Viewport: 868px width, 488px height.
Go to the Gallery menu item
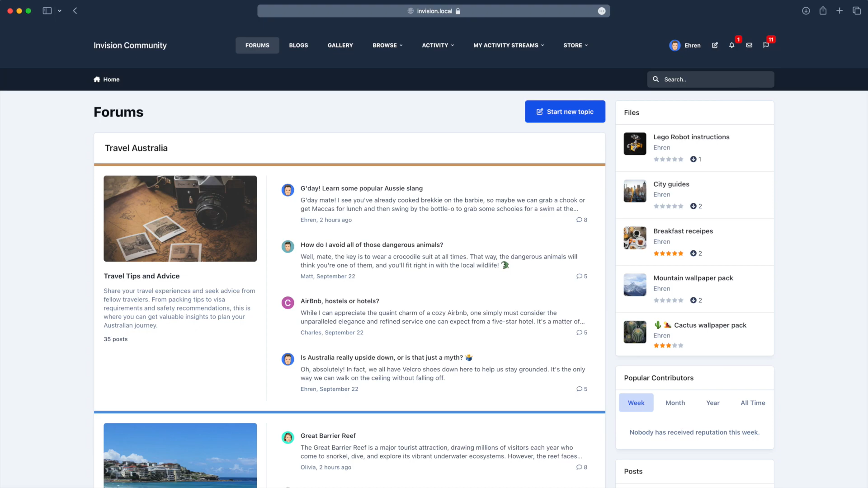point(340,45)
